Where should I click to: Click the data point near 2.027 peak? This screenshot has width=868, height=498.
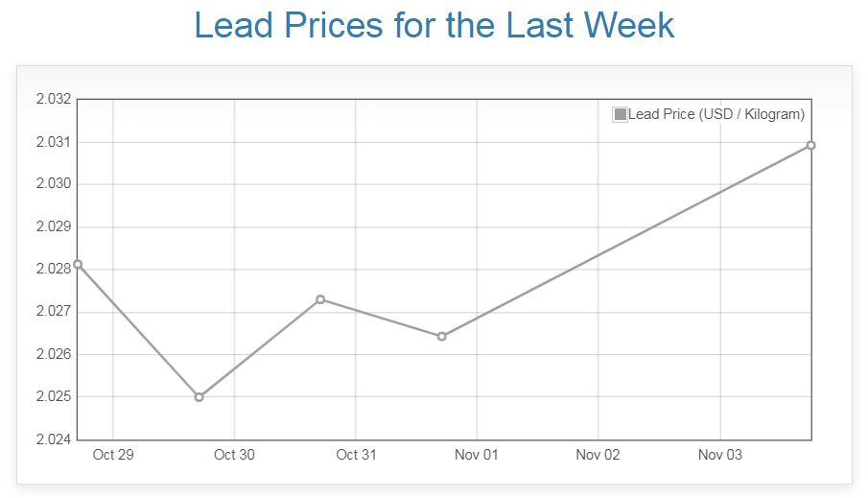320,299
